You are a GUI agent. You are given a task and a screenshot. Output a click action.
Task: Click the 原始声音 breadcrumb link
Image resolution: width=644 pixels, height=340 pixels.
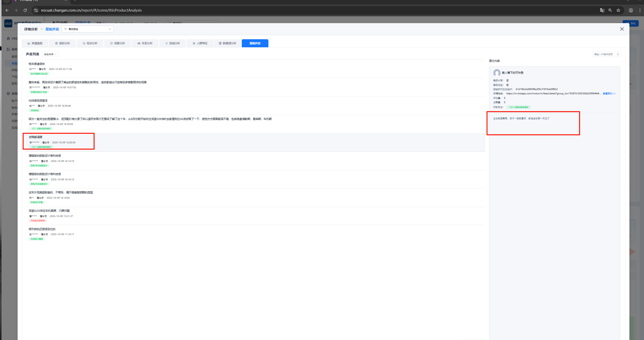52,29
